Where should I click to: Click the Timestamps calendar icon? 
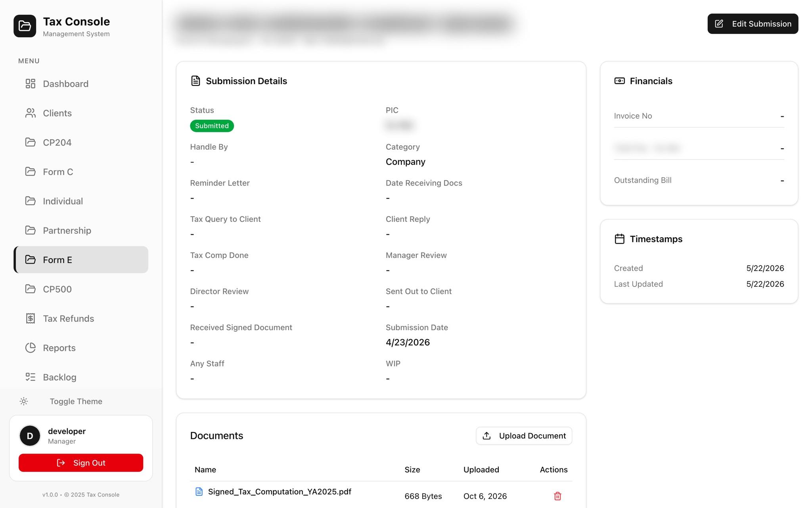pos(619,239)
